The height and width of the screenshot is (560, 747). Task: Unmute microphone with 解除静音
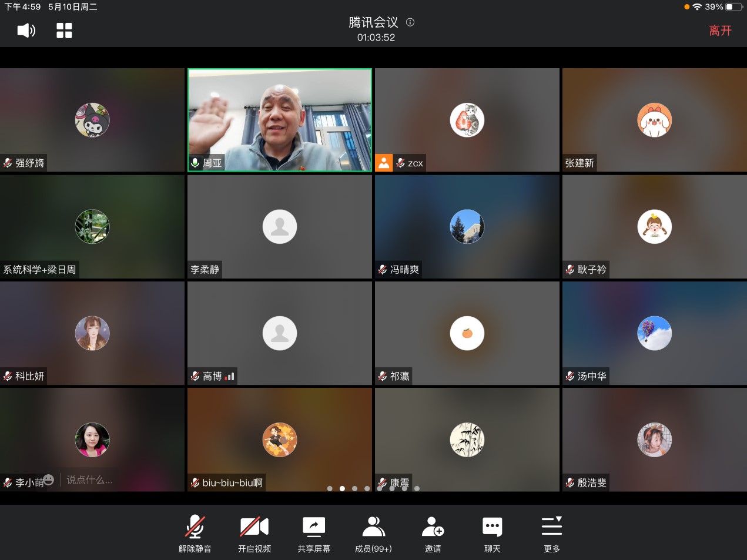click(x=195, y=534)
